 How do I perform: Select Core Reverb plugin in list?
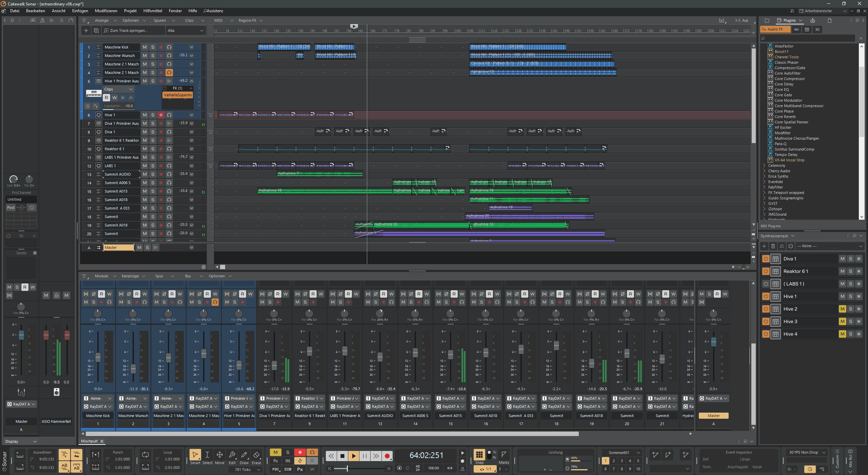[x=785, y=117]
